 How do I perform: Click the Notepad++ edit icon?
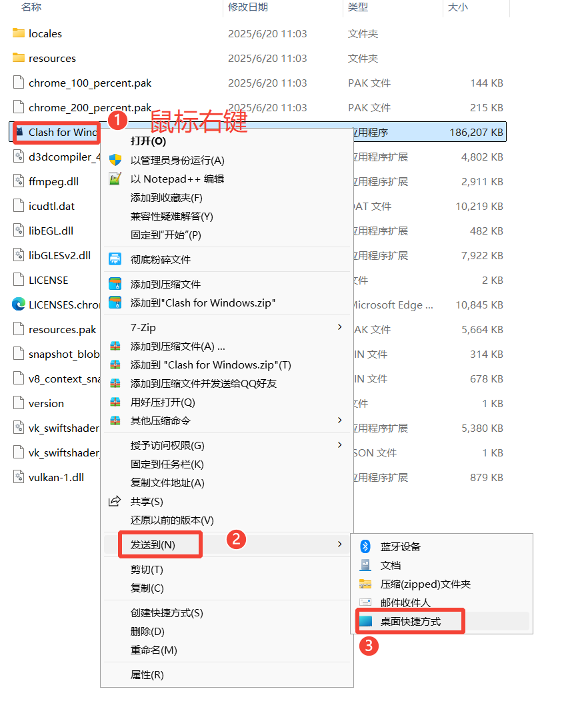(x=115, y=179)
